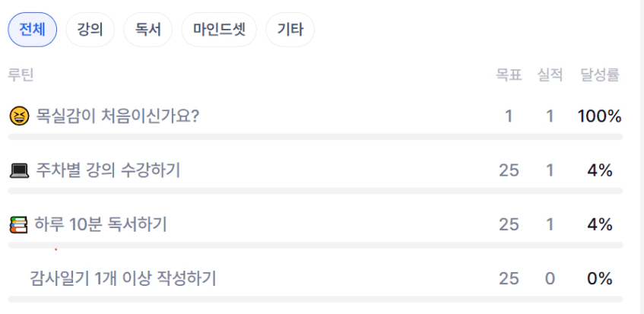Viewport: 644px width, 314px height.
Task: Click the 목표 column header
Action: tap(508, 75)
